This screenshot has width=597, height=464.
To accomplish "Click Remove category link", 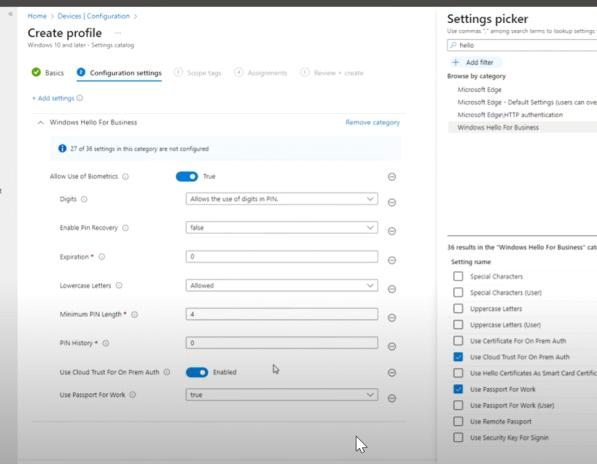I will point(373,122).
